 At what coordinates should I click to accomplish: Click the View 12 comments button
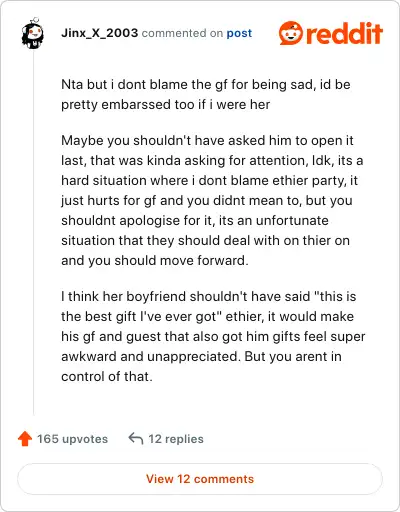click(200, 479)
